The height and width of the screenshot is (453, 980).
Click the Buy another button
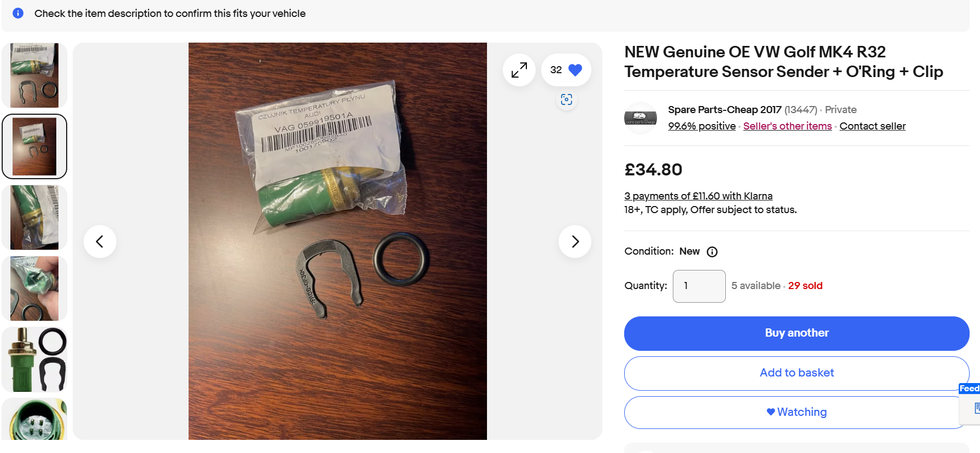(797, 333)
